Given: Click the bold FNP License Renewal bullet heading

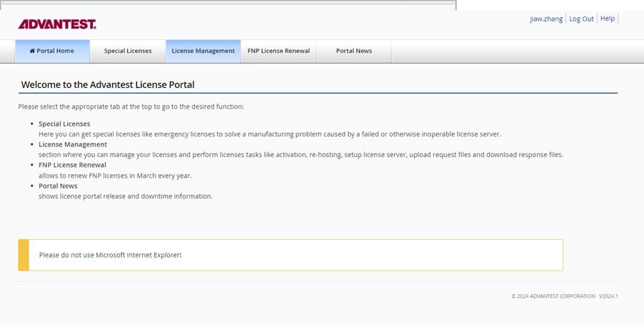Looking at the screenshot, I should (72, 165).
